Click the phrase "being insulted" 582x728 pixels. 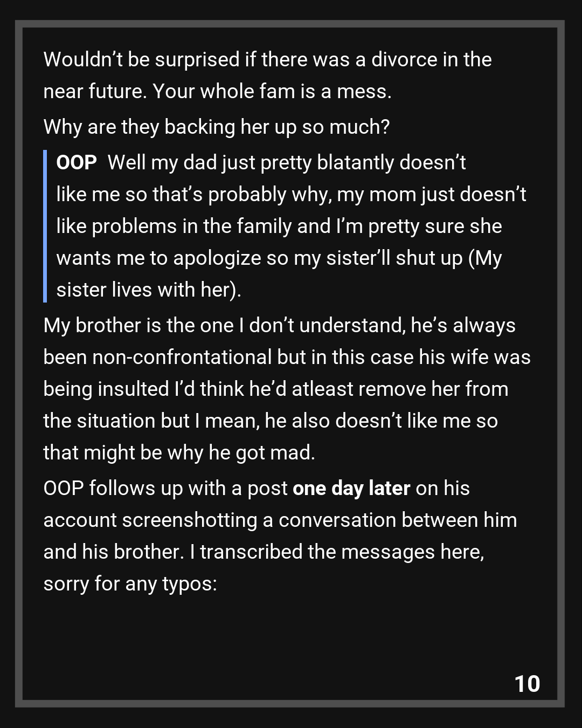pyautogui.click(x=106, y=389)
